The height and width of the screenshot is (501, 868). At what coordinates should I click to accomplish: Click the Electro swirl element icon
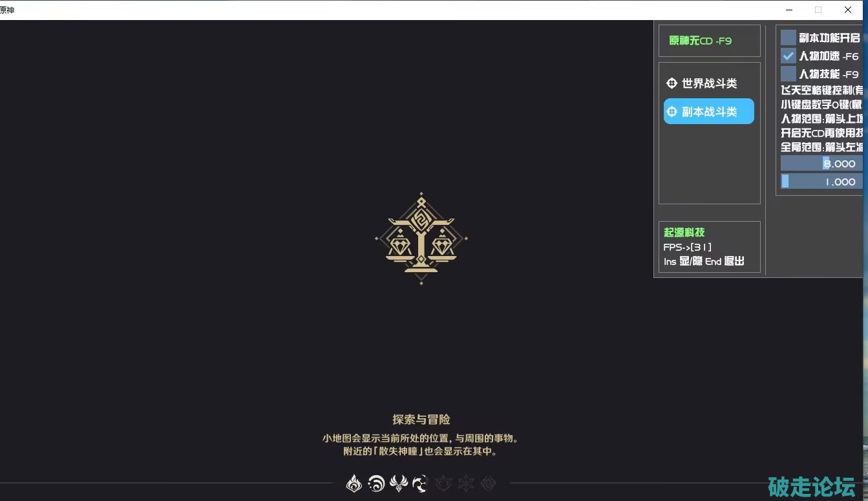pos(420,483)
